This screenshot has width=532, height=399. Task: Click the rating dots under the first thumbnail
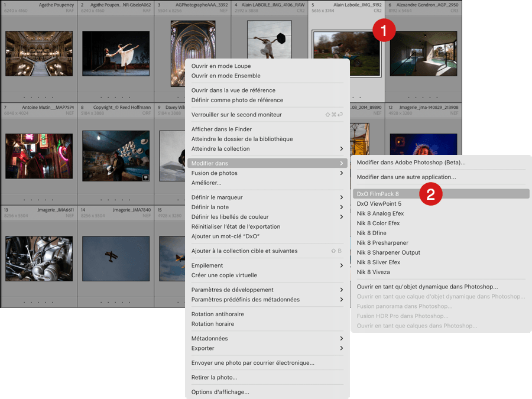[x=39, y=96]
